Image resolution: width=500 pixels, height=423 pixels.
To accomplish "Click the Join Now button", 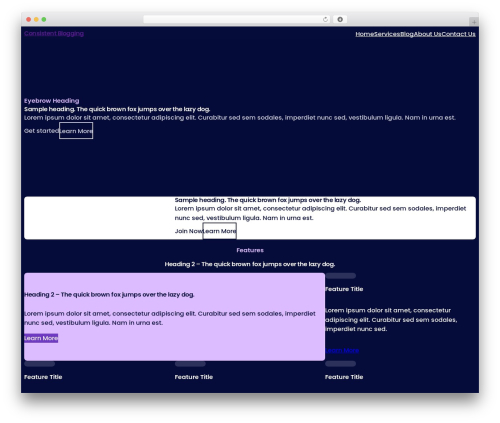I will coord(189,231).
